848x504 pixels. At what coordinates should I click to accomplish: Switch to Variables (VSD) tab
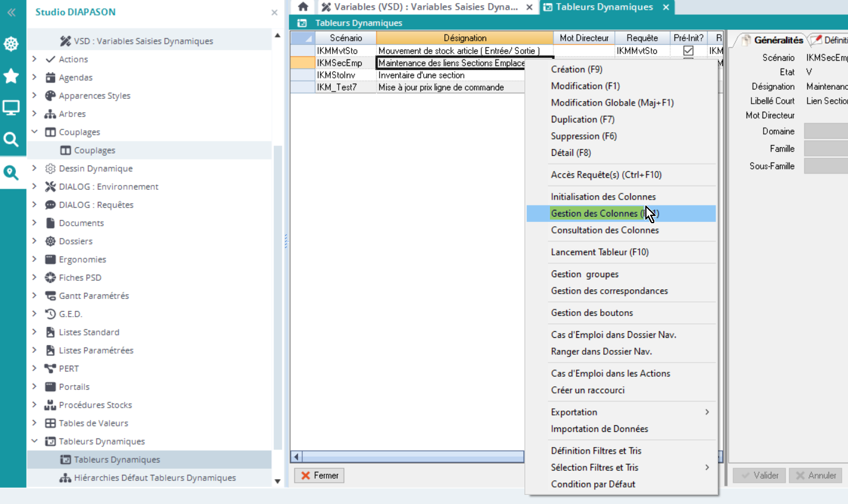point(419,7)
